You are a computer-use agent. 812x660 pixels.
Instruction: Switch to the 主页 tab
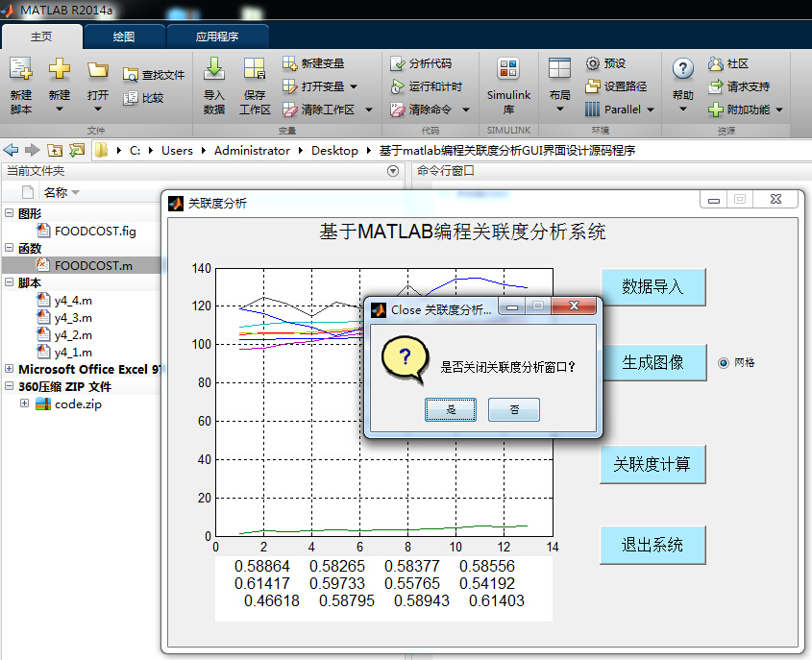point(41,37)
